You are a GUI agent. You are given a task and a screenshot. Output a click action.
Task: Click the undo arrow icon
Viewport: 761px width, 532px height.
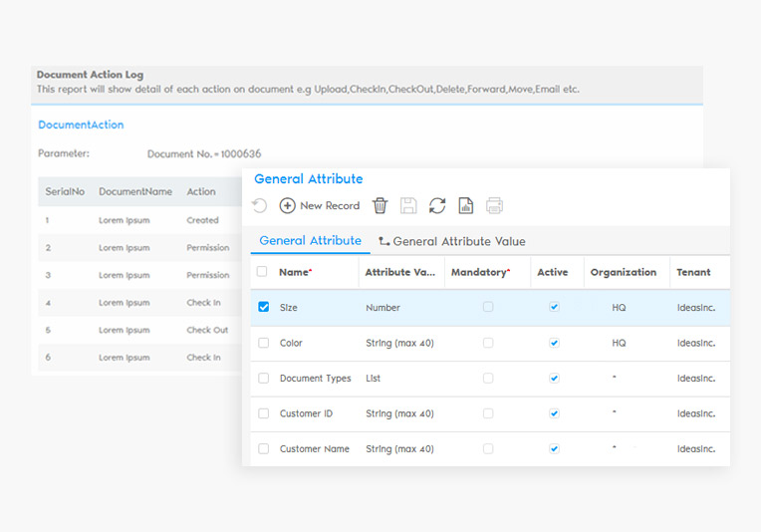coord(259,205)
